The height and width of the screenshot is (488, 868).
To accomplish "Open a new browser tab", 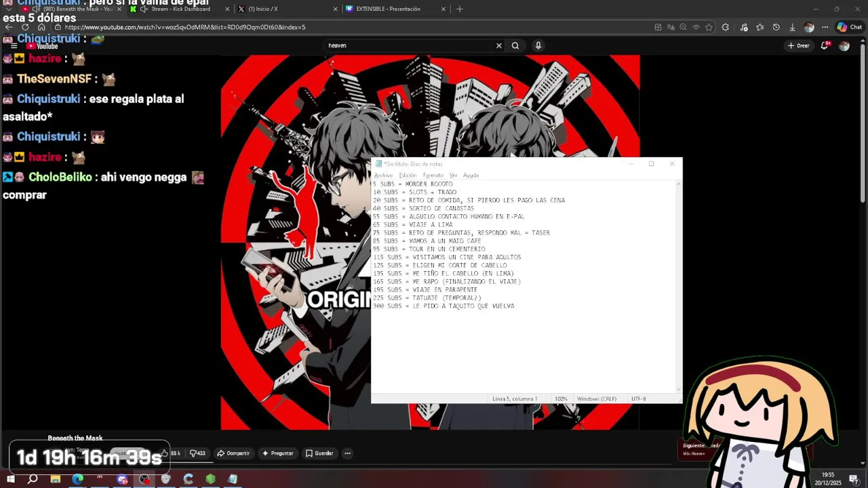I will coord(460,9).
